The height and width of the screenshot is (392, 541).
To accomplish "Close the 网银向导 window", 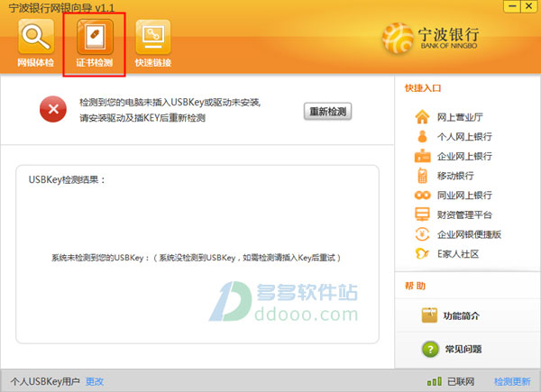I will tap(528, 6).
